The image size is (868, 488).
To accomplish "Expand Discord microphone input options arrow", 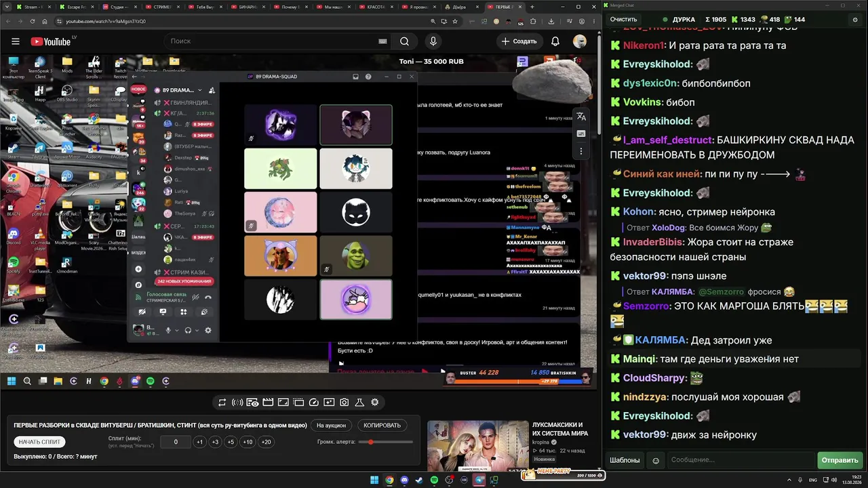I will coord(177,331).
